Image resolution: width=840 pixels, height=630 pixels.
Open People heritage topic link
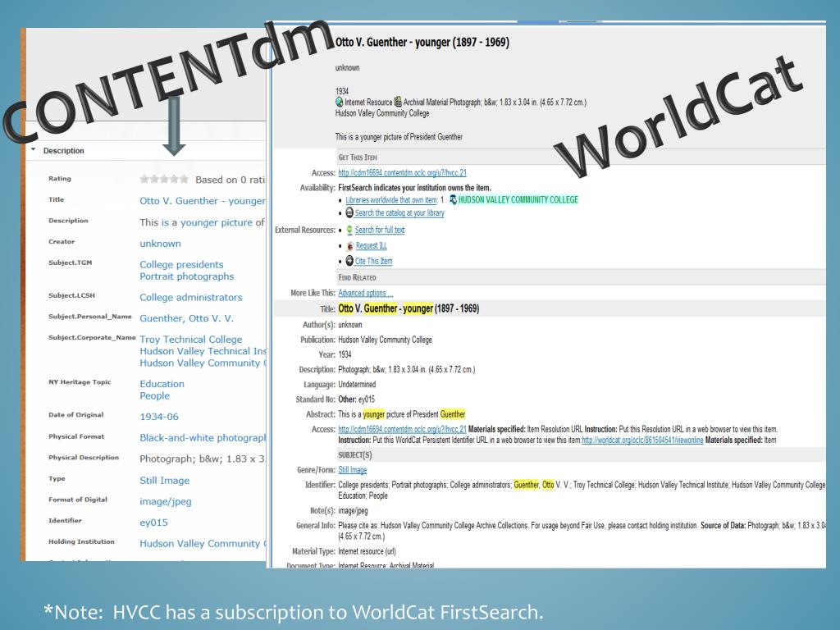154,395
